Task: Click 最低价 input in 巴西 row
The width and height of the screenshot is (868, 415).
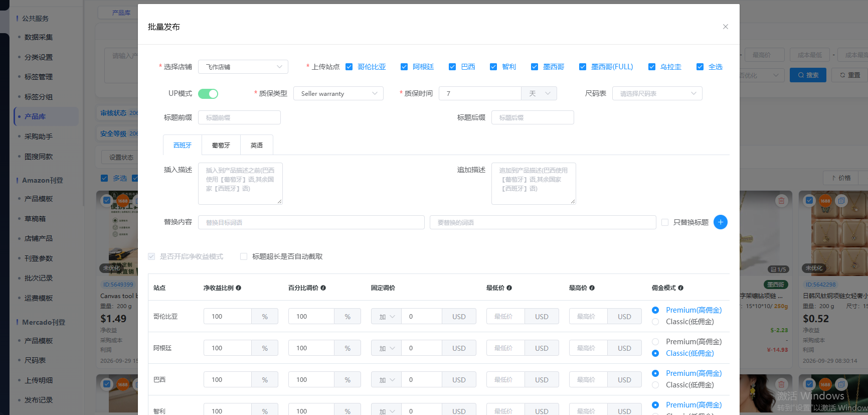Action: coord(505,380)
